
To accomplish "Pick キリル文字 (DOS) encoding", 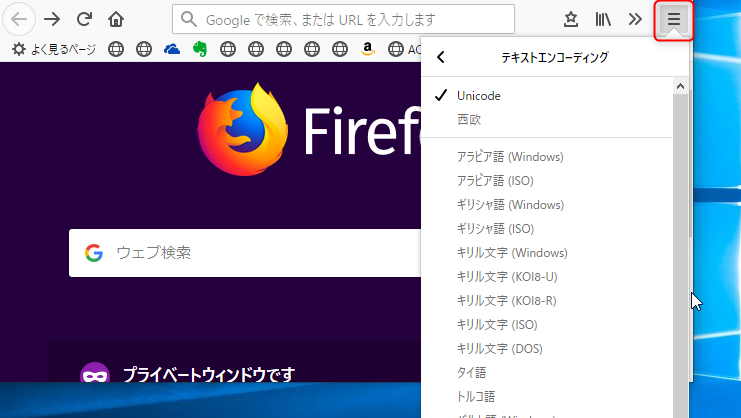I will point(546,349).
